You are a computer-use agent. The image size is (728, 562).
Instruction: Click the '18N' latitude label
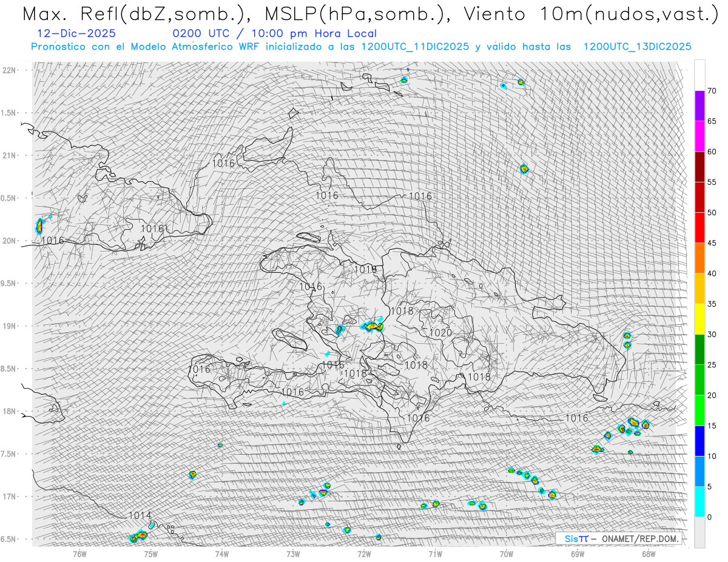point(10,411)
